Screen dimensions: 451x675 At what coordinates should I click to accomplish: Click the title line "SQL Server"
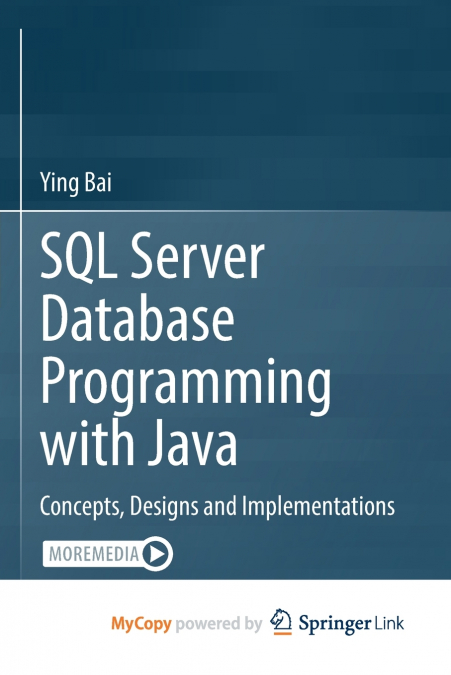152,255
